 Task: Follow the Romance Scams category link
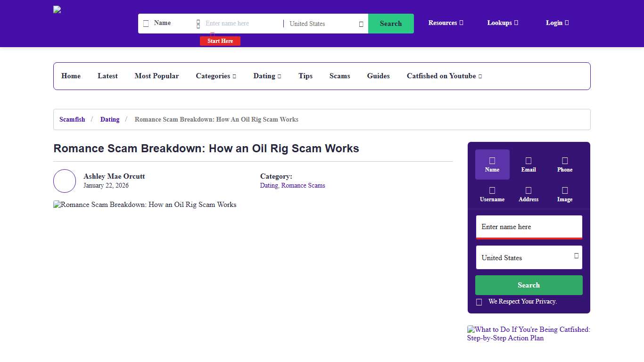click(x=303, y=185)
